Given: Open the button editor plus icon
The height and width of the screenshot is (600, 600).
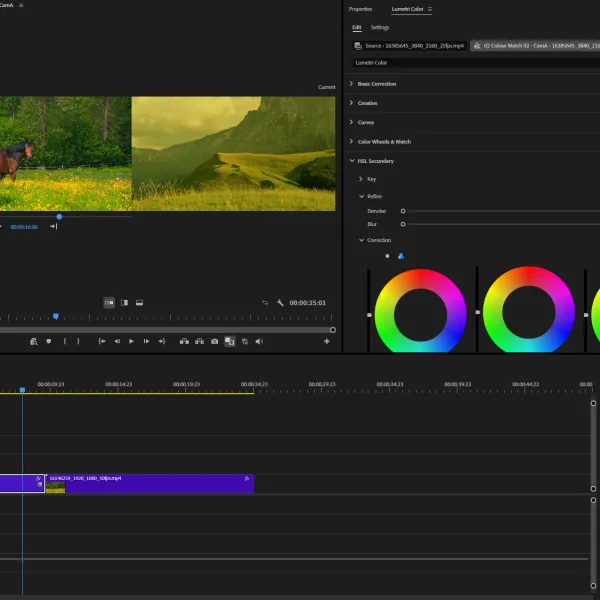Looking at the screenshot, I should 326,341.
